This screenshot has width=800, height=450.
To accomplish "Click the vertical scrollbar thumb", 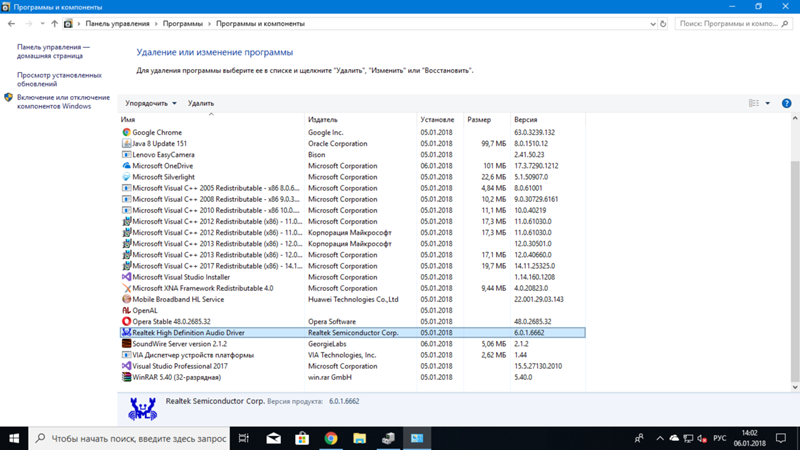I will point(795,270).
